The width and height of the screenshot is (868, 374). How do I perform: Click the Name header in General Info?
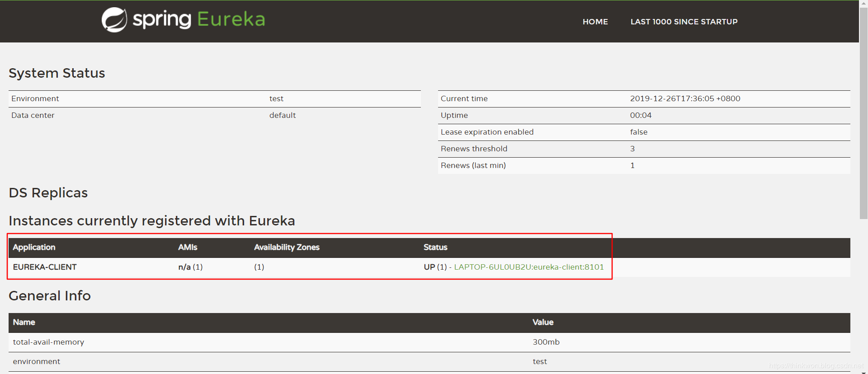pyautogui.click(x=24, y=322)
